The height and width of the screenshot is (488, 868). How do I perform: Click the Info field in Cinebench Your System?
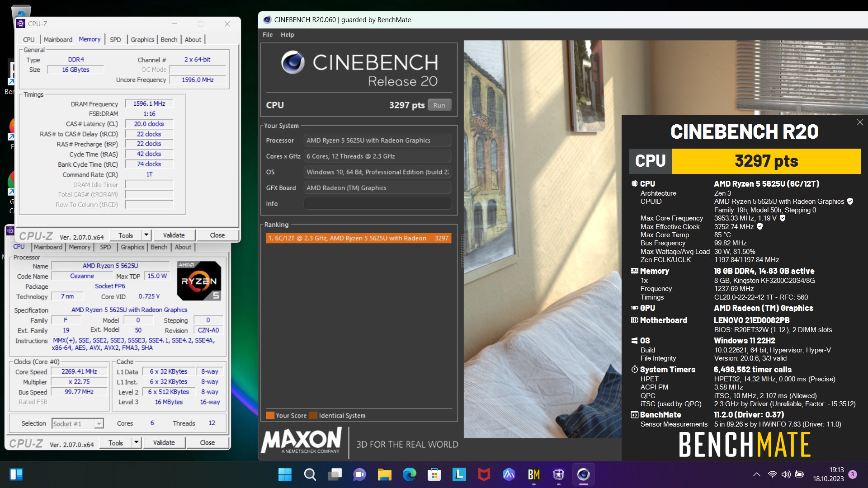(x=377, y=204)
